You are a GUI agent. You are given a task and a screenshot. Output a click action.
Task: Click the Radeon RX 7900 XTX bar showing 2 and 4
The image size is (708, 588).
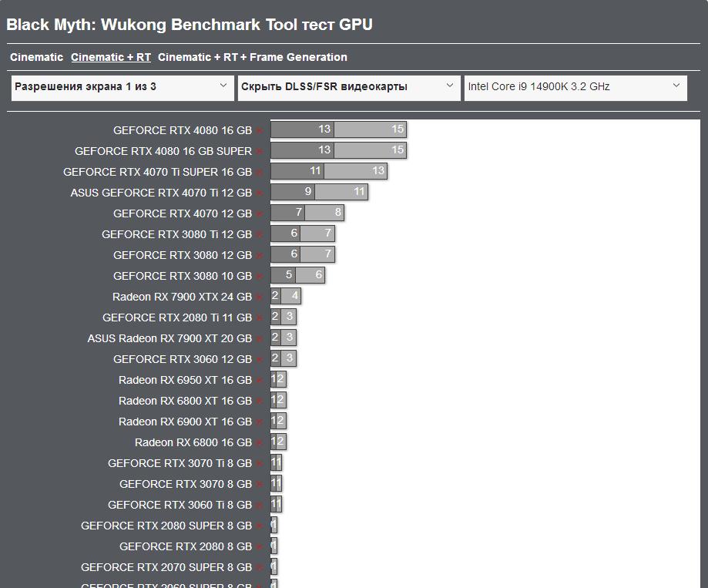[286, 296]
